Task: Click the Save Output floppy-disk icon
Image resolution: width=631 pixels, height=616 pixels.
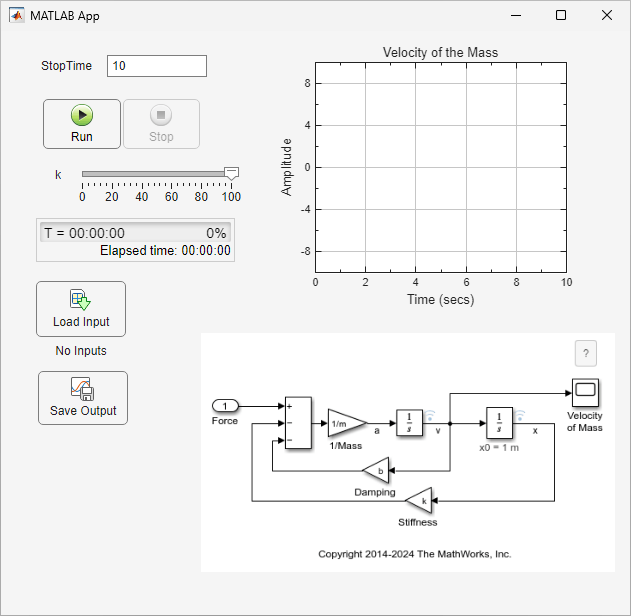Action: pos(82,389)
